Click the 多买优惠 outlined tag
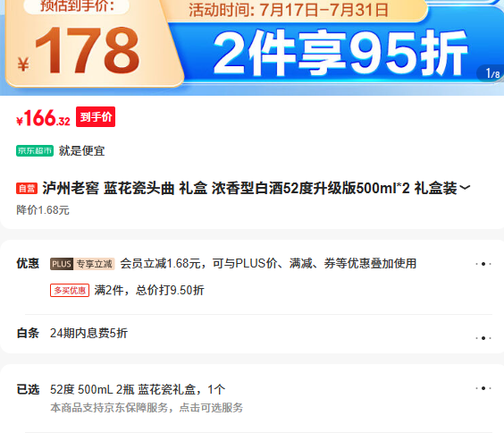Viewport: 504px width, 433px height. tap(70, 291)
